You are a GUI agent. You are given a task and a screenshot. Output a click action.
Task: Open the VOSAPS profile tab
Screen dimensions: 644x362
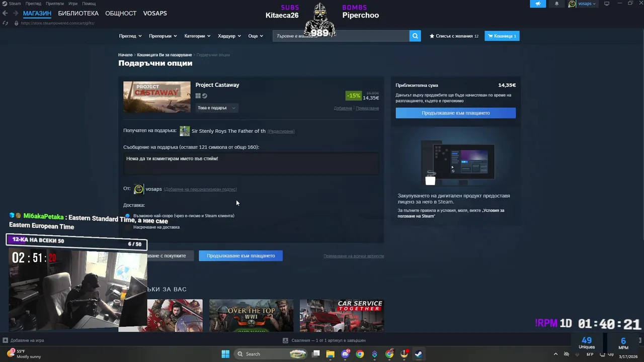[x=155, y=13]
